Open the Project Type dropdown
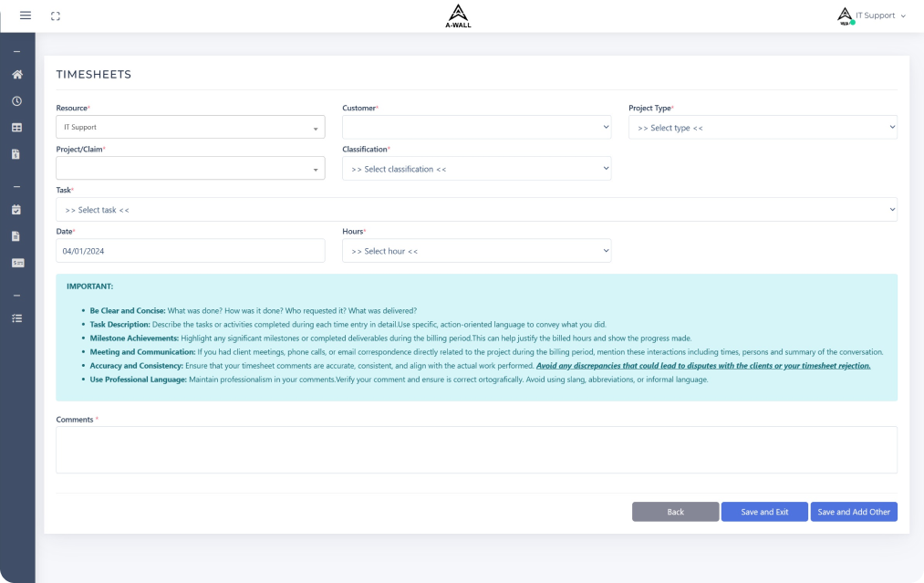Image resolution: width=924 pixels, height=583 pixels. [763, 128]
